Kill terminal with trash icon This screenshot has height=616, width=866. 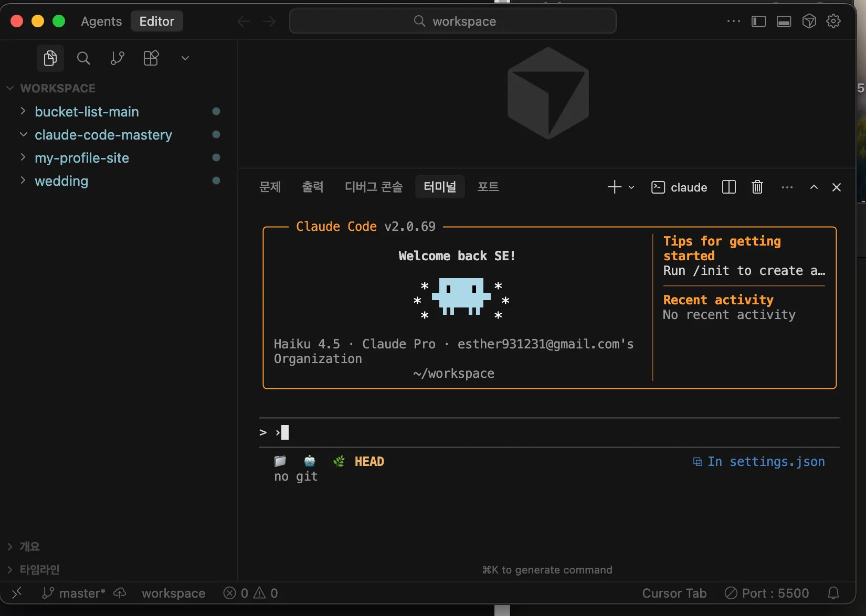[757, 187]
